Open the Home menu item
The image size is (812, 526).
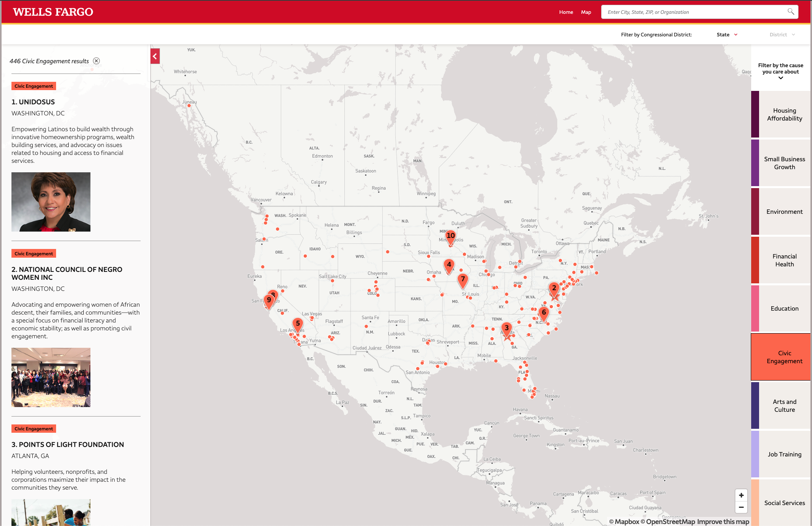pos(566,12)
